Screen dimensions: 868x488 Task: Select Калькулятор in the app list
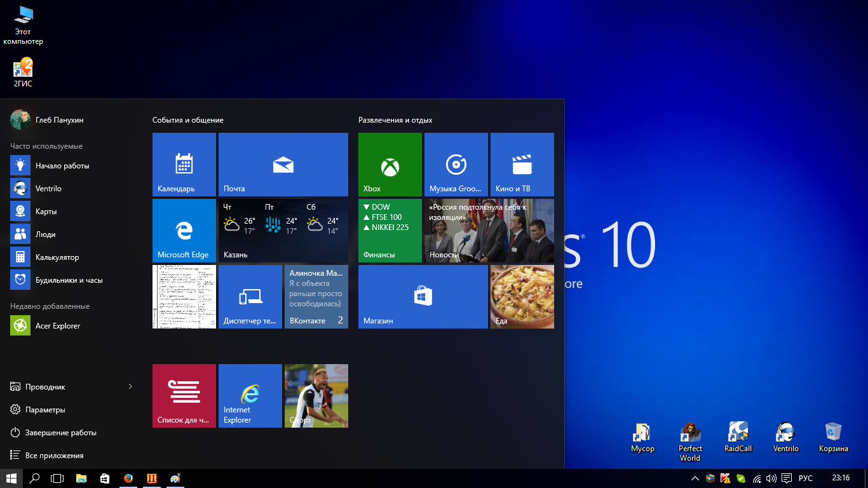point(57,257)
